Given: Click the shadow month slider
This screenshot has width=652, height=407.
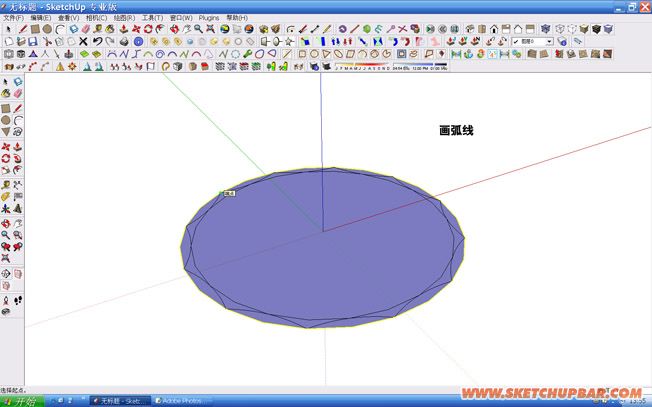Looking at the screenshot, I should tap(363, 66).
